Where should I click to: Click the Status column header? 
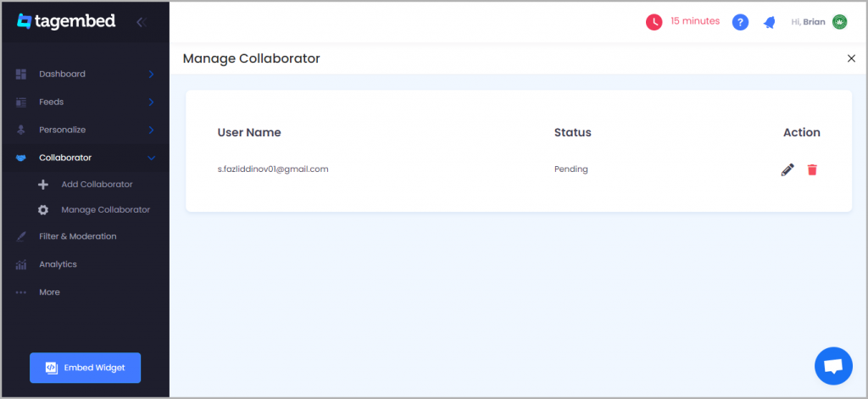pyautogui.click(x=573, y=133)
